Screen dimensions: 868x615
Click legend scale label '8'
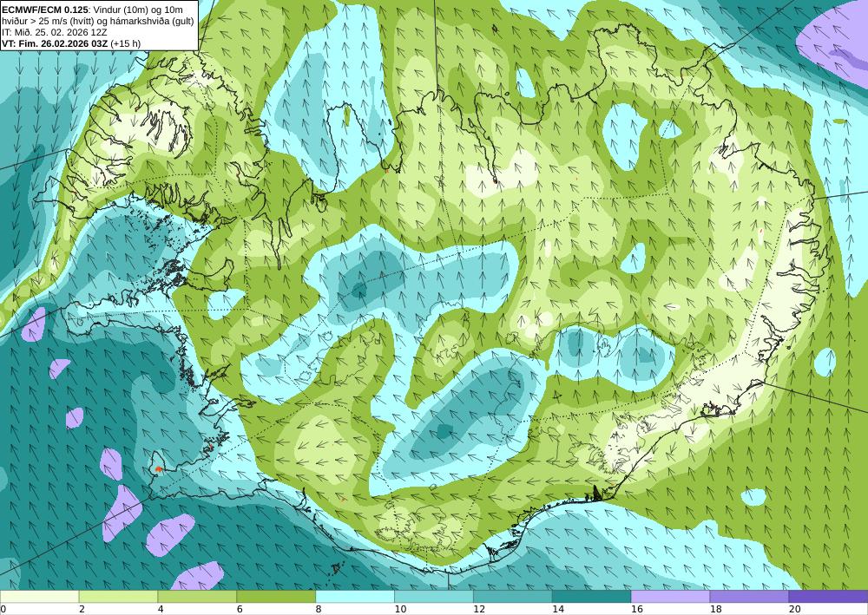(x=319, y=610)
